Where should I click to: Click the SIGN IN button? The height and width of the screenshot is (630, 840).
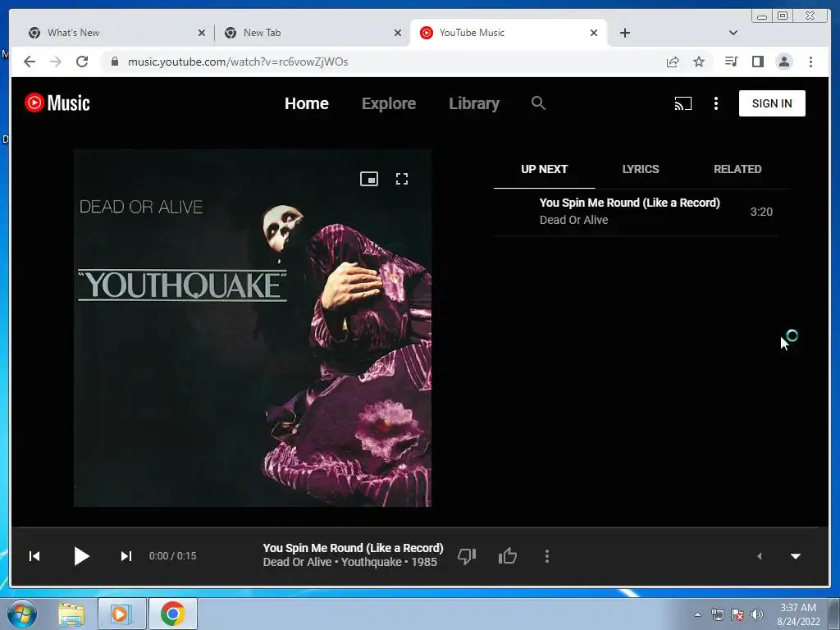click(x=772, y=103)
